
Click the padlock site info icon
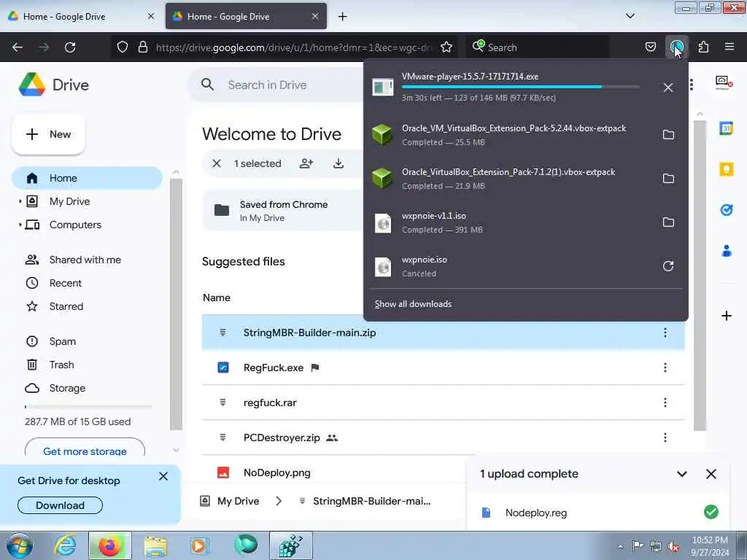tap(142, 47)
